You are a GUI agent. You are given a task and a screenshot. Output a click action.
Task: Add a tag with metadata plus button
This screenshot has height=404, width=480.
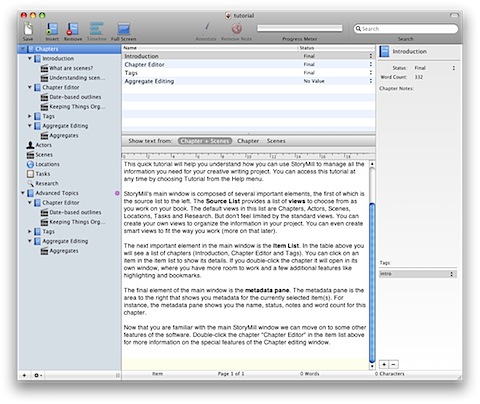(x=384, y=365)
